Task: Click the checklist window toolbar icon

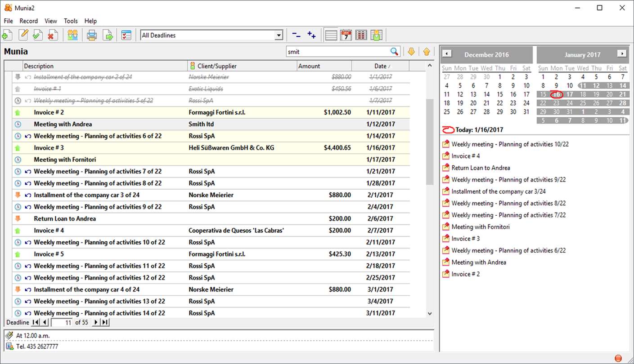Action: pyautogui.click(x=126, y=35)
